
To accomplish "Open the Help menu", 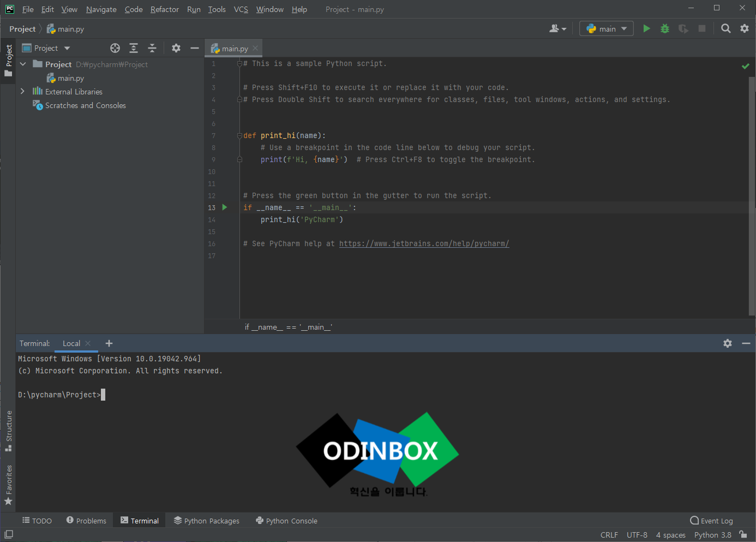I will [299, 9].
